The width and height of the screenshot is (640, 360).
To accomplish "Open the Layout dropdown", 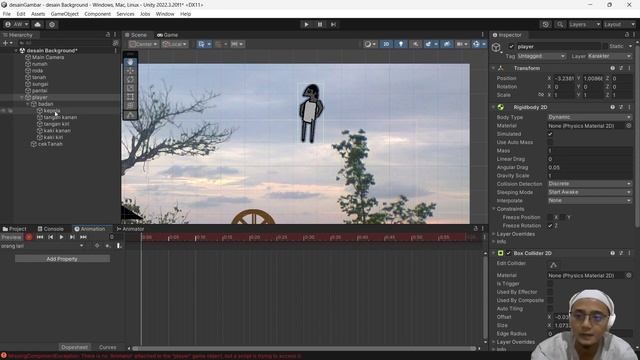I will point(619,24).
